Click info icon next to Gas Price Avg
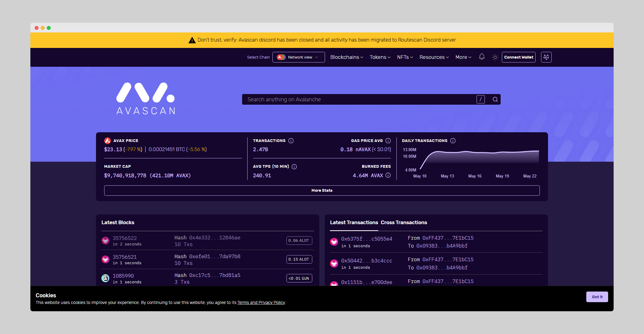The width and height of the screenshot is (644, 334). [x=388, y=141]
